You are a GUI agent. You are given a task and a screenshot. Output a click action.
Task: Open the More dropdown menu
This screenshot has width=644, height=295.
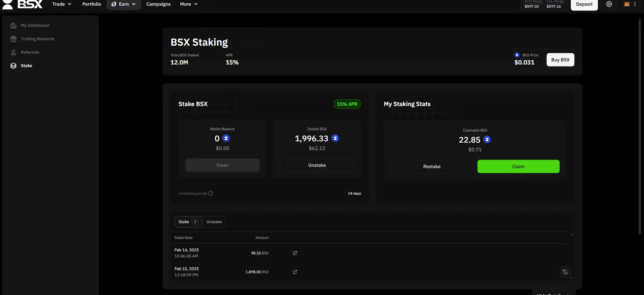pyautogui.click(x=188, y=4)
